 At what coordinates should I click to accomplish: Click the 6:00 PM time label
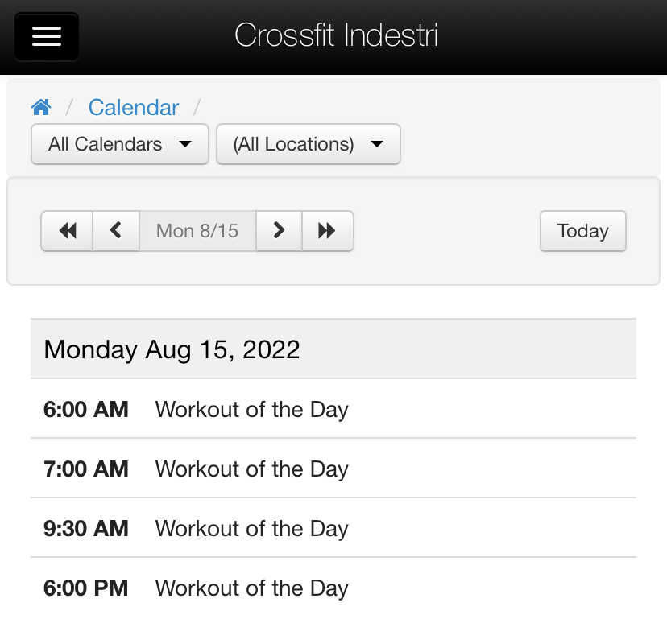tap(86, 588)
